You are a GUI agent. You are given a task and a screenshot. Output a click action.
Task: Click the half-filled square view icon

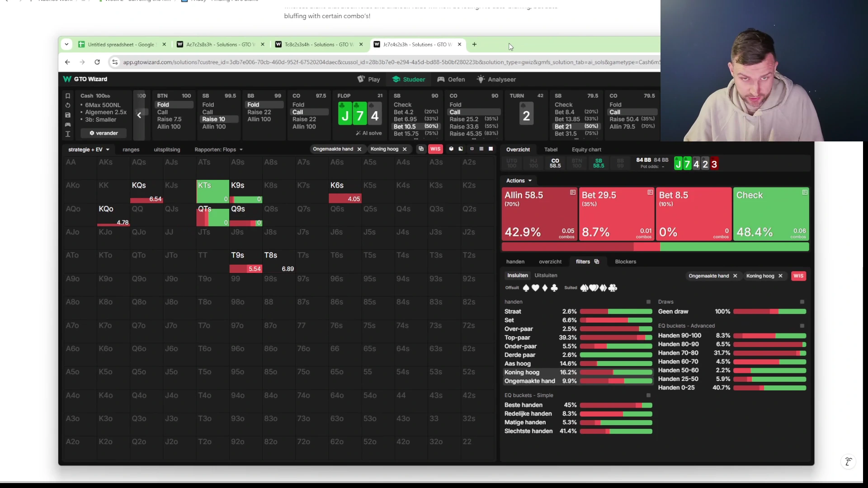click(461, 149)
